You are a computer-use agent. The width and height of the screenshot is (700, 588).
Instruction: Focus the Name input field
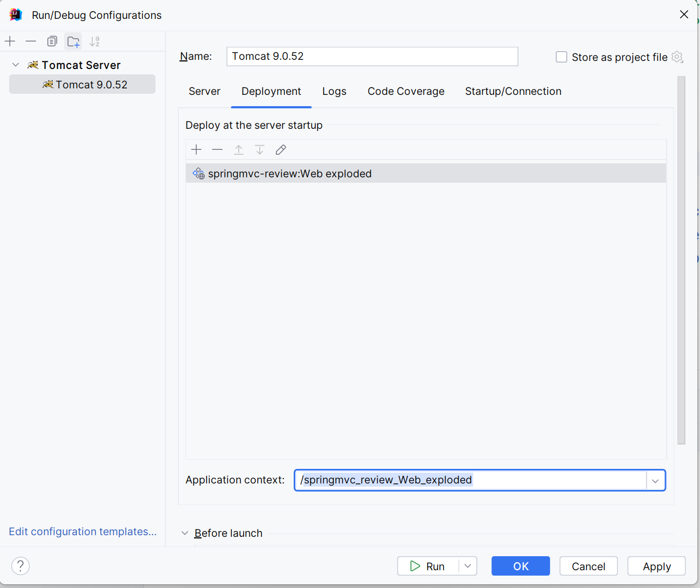pos(372,57)
